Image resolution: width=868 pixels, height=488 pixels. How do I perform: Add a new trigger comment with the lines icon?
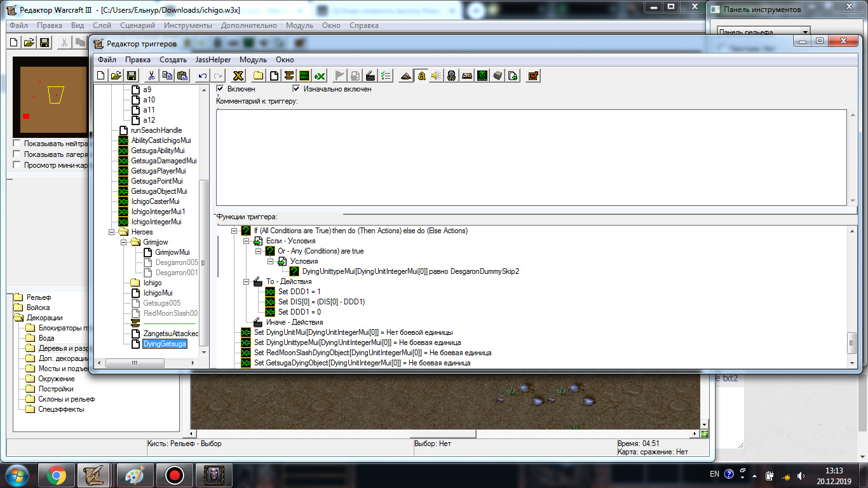pos(289,76)
